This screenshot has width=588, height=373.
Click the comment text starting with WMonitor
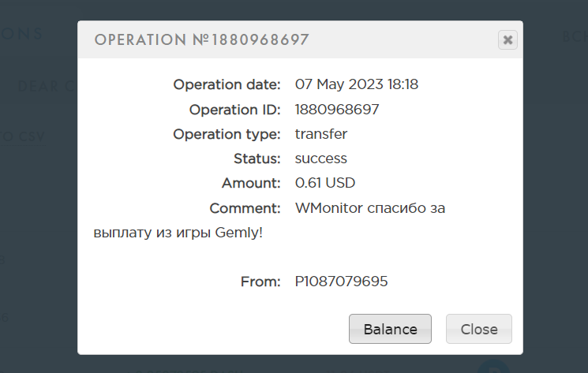[x=370, y=208]
